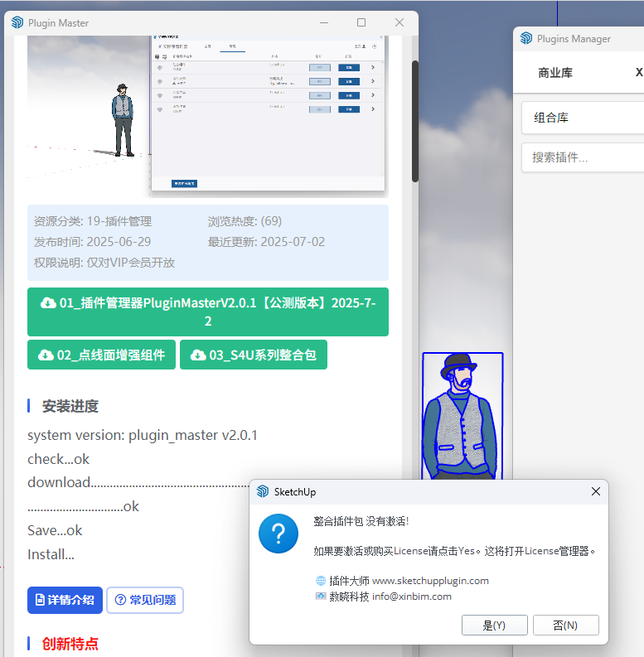
Task: Expand the 组合库 selector
Action: [x=583, y=118]
